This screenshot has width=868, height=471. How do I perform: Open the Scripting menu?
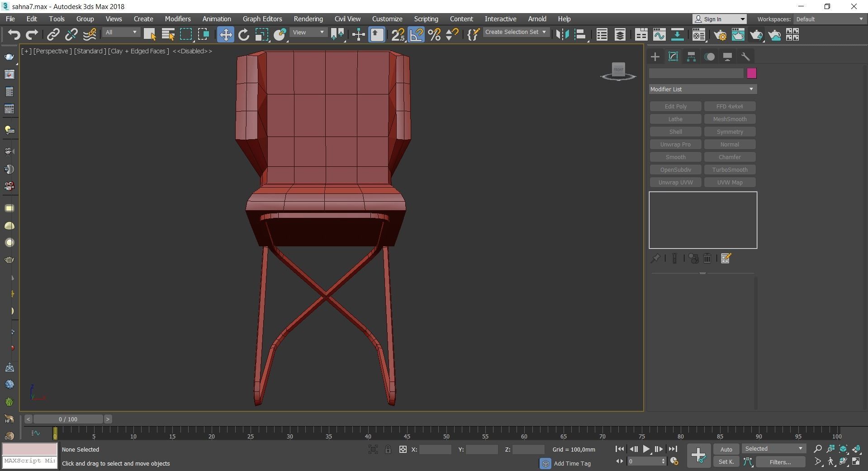(426, 19)
